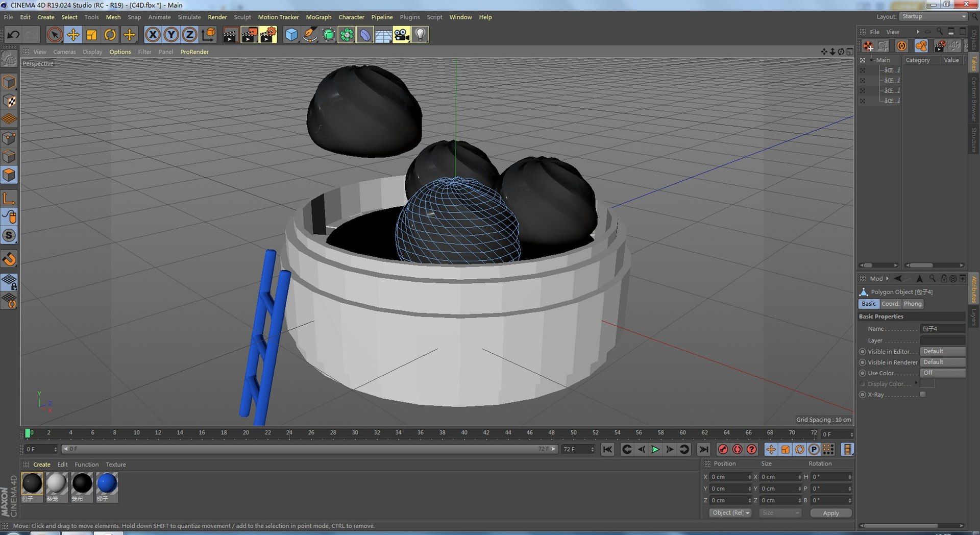Image resolution: width=980 pixels, height=535 pixels.
Task: Activate the Move tool
Action: click(x=73, y=35)
